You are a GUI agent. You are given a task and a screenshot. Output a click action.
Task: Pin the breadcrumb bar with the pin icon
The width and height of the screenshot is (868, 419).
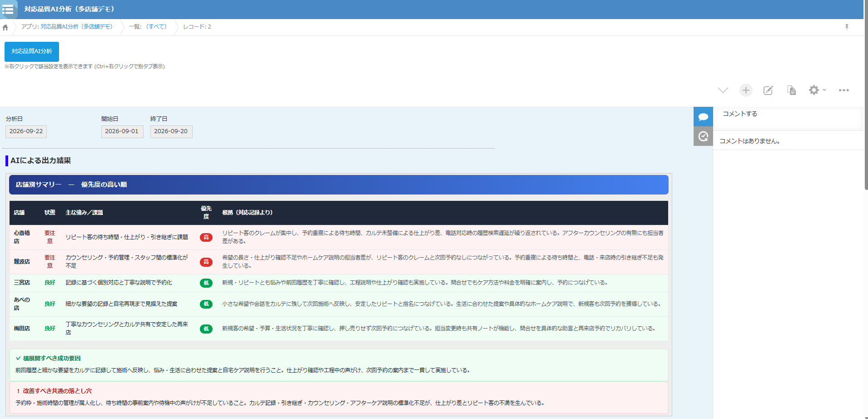coord(847,27)
